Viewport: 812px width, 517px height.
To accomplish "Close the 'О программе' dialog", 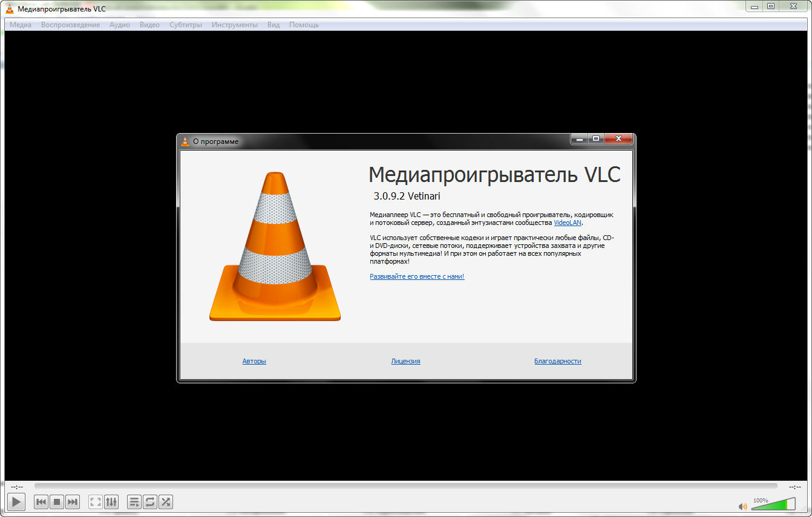I will [618, 139].
